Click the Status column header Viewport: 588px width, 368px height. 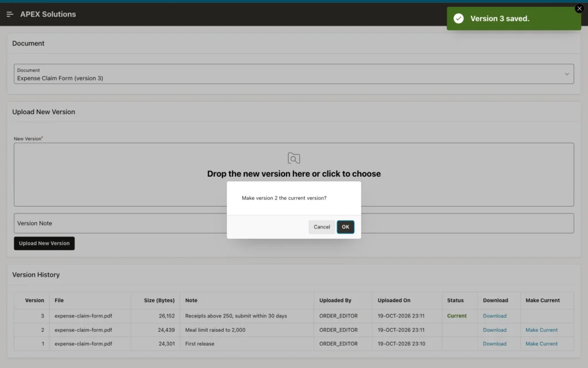[455, 300]
